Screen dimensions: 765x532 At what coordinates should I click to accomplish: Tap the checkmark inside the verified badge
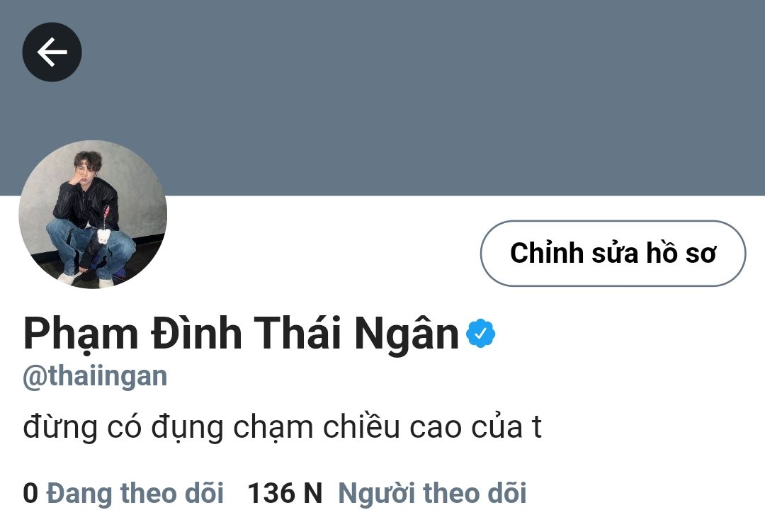coord(480,334)
